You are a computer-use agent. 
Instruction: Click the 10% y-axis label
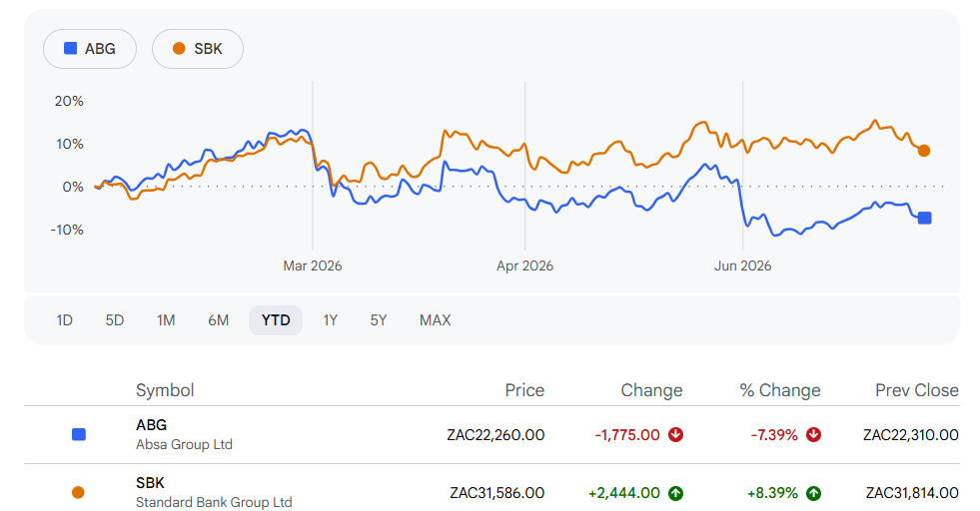point(69,145)
